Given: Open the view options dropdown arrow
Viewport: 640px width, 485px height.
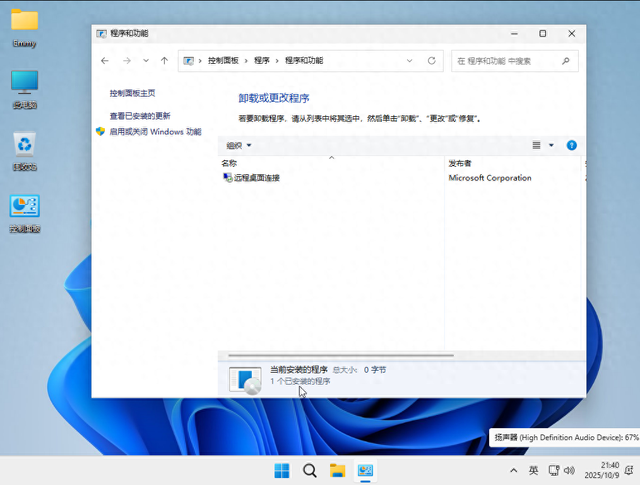Looking at the screenshot, I should click(551, 145).
